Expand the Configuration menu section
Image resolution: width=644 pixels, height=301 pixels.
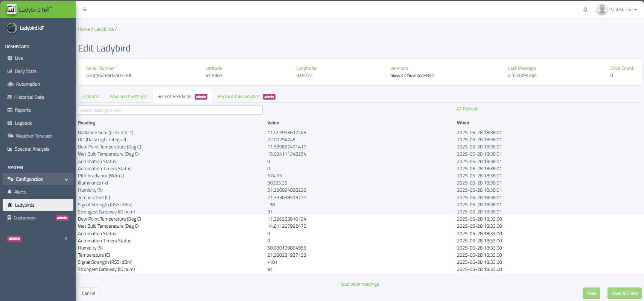click(x=38, y=179)
